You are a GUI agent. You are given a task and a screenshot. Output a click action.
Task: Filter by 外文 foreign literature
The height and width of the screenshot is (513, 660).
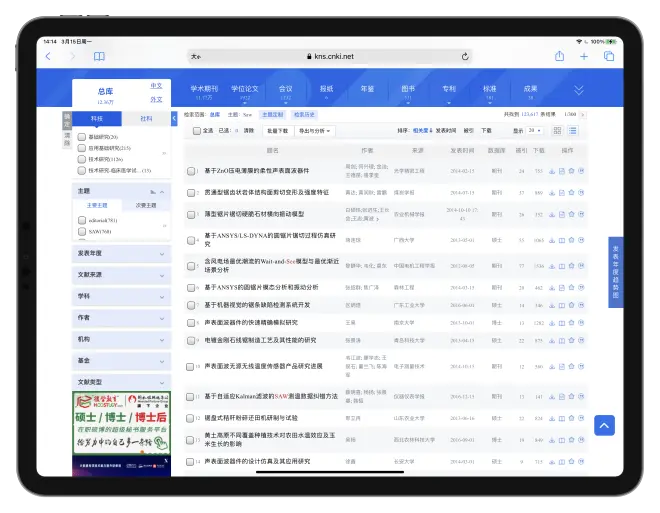[156, 99]
